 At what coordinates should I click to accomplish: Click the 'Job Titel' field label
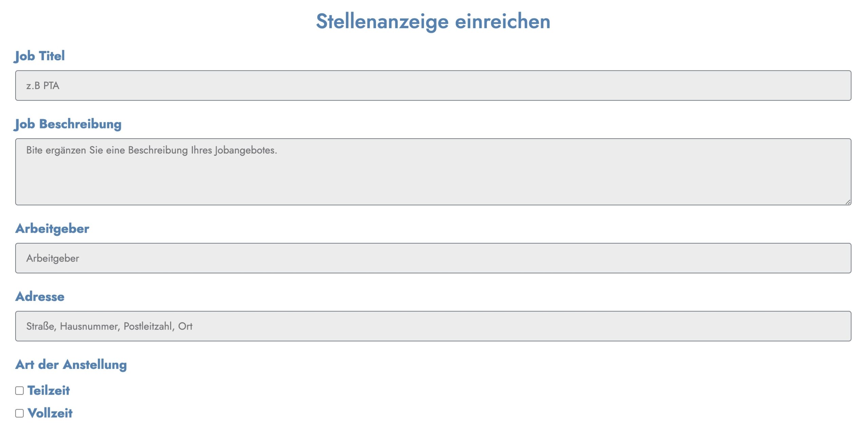click(x=40, y=56)
